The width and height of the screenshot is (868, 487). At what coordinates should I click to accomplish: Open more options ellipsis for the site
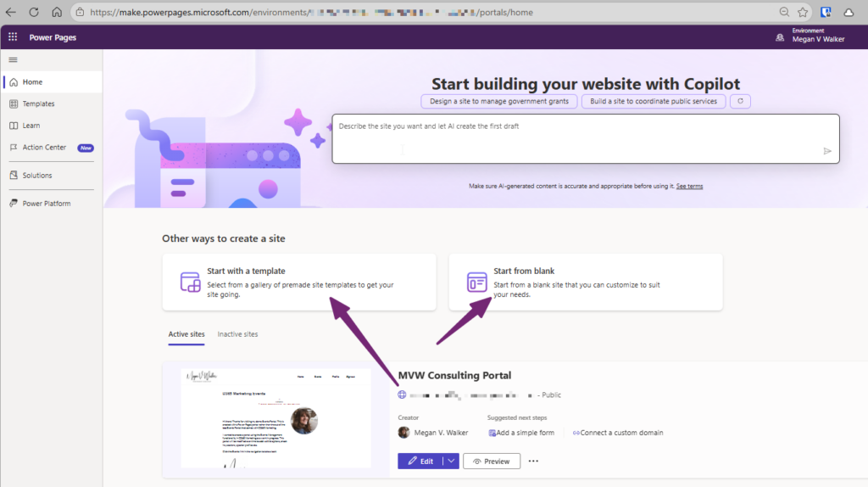533,461
